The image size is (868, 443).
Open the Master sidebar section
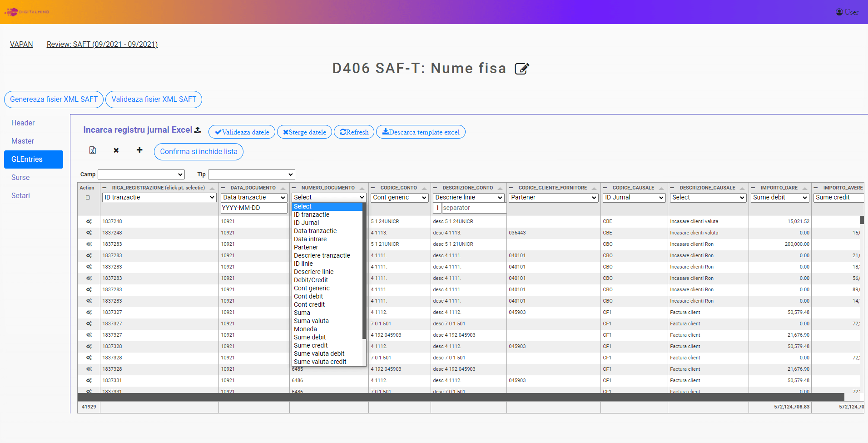23,141
